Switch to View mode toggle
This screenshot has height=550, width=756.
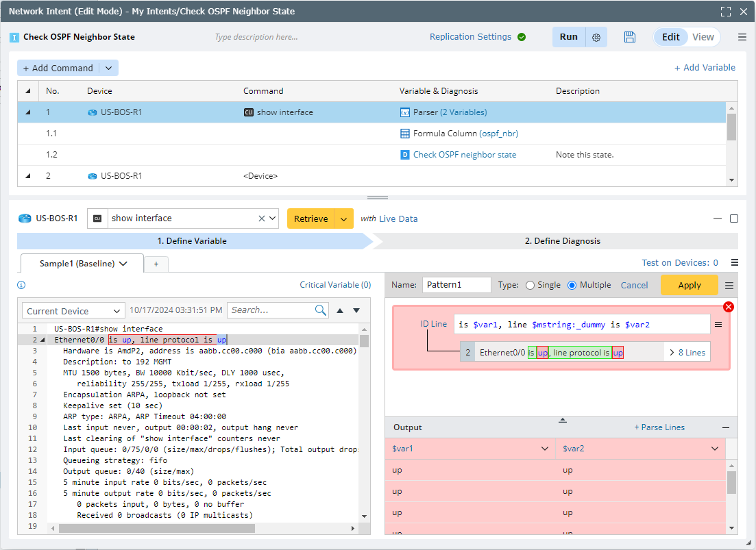tap(703, 37)
